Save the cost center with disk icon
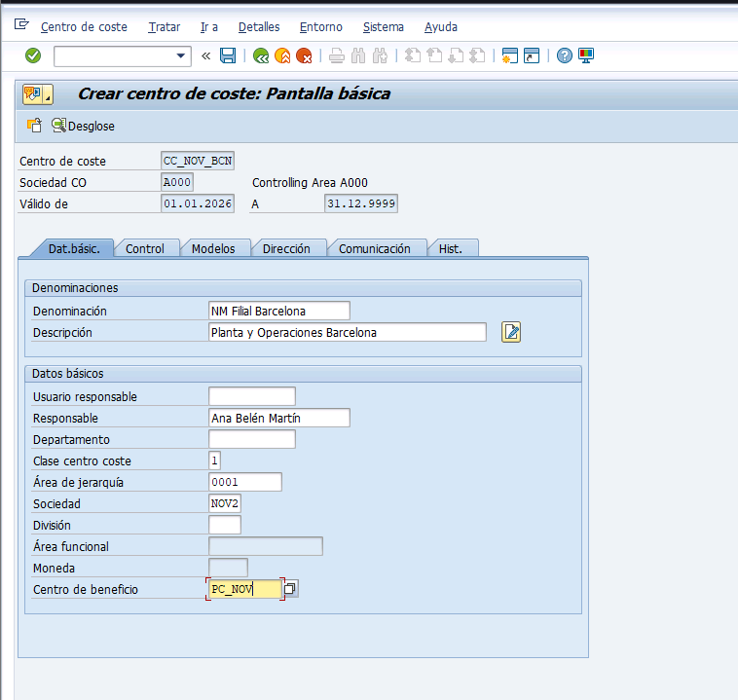Image resolution: width=738 pixels, height=700 pixels. coord(228,56)
